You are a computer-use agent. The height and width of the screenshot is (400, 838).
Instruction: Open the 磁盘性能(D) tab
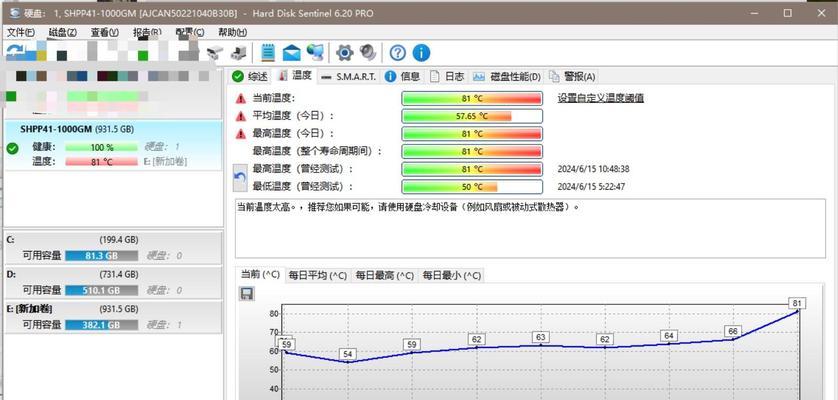point(507,76)
